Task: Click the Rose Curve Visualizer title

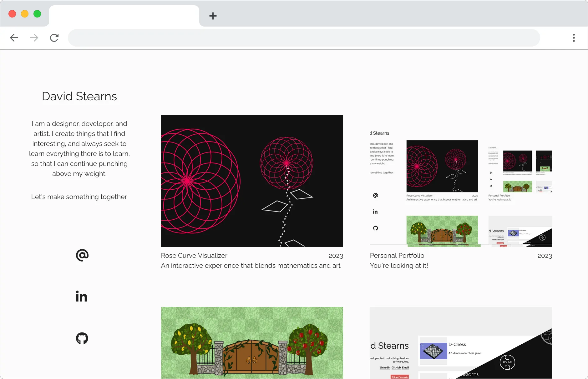Action: coord(194,256)
